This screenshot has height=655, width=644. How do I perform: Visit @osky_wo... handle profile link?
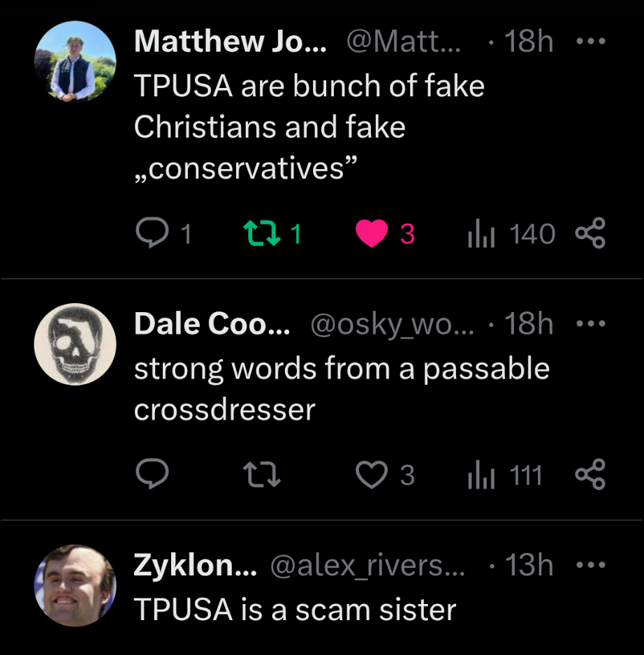click(391, 325)
